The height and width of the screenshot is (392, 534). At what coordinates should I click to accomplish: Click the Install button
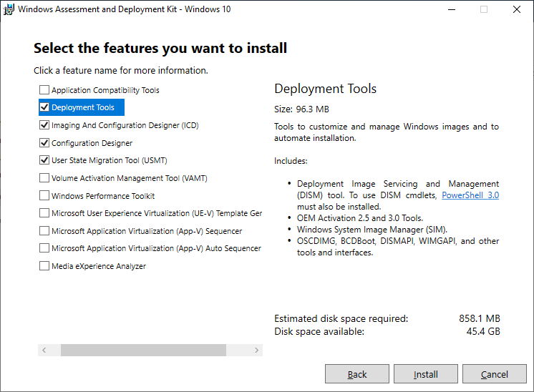pyautogui.click(x=426, y=374)
